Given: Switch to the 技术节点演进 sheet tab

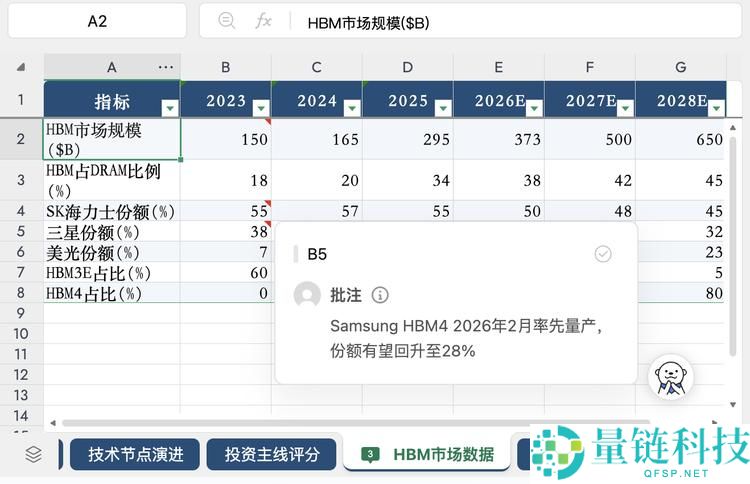Looking at the screenshot, I should click(135, 454).
